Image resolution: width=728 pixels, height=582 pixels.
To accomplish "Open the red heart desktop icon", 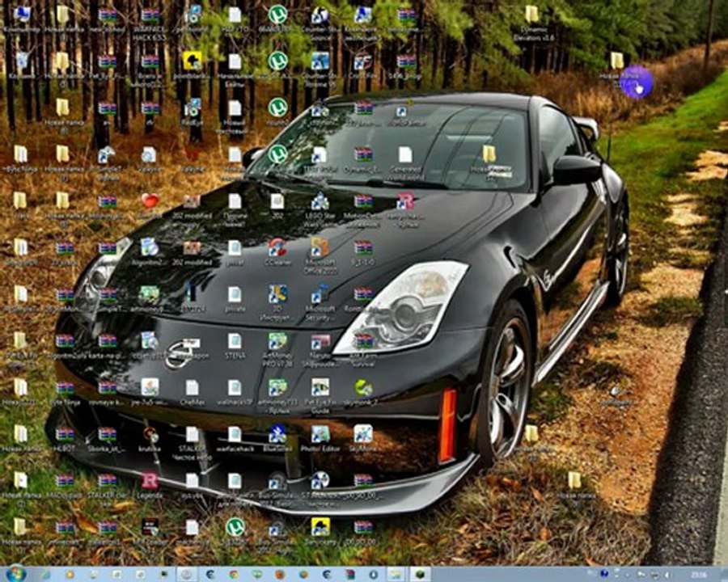I will coord(150,201).
